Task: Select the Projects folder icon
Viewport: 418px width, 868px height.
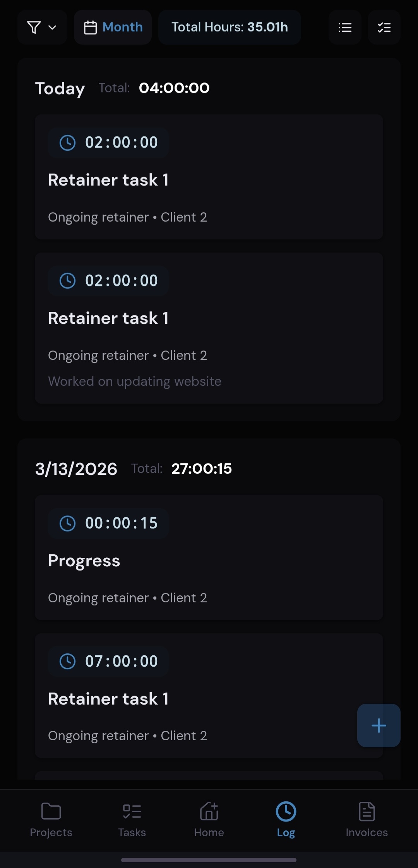Action: [x=51, y=812]
